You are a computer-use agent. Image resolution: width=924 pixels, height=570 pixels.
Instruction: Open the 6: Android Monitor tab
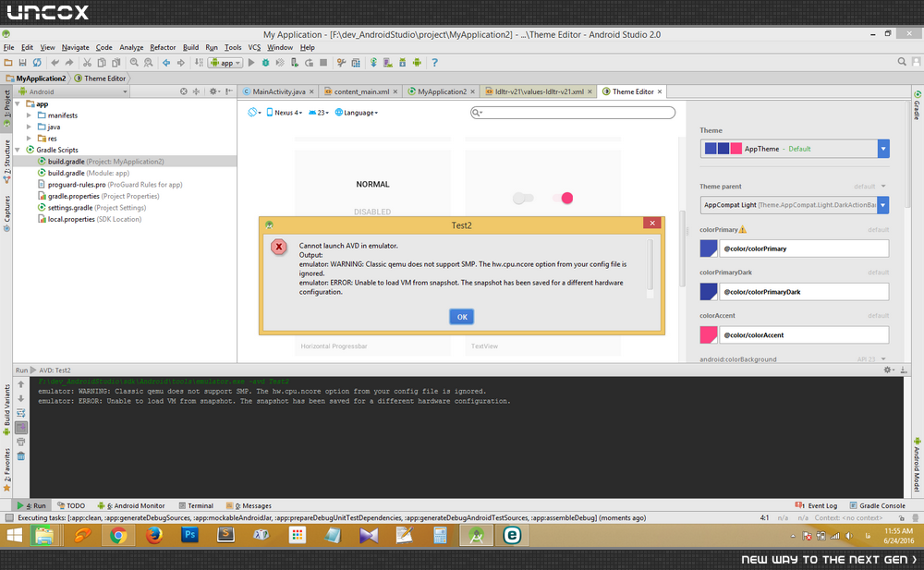pyautogui.click(x=131, y=505)
